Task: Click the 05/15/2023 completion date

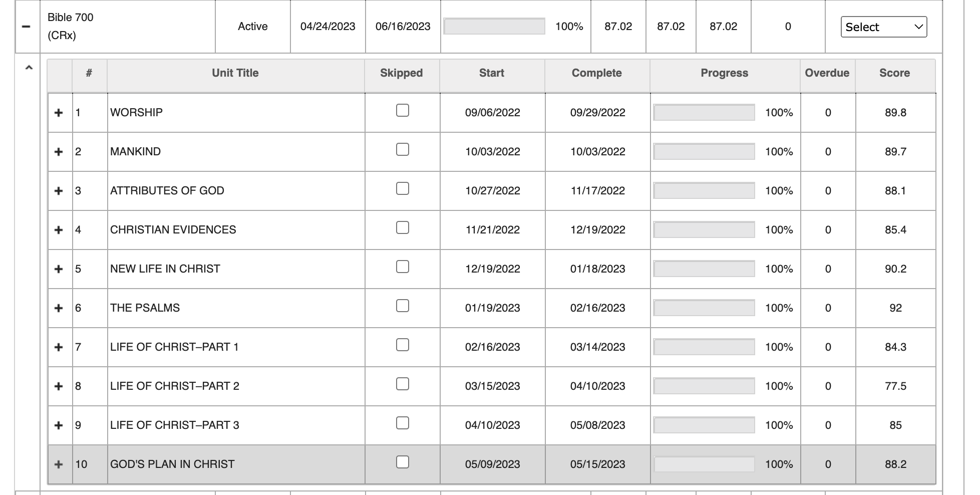Action: [598, 464]
